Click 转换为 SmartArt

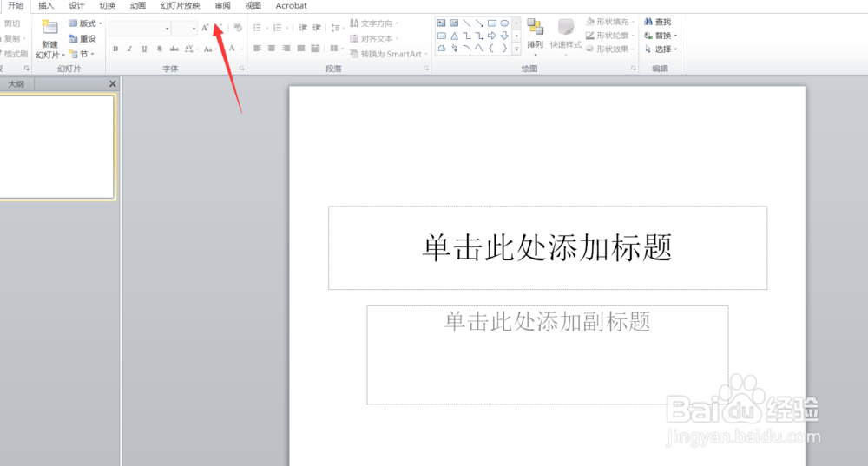pos(389,54)
